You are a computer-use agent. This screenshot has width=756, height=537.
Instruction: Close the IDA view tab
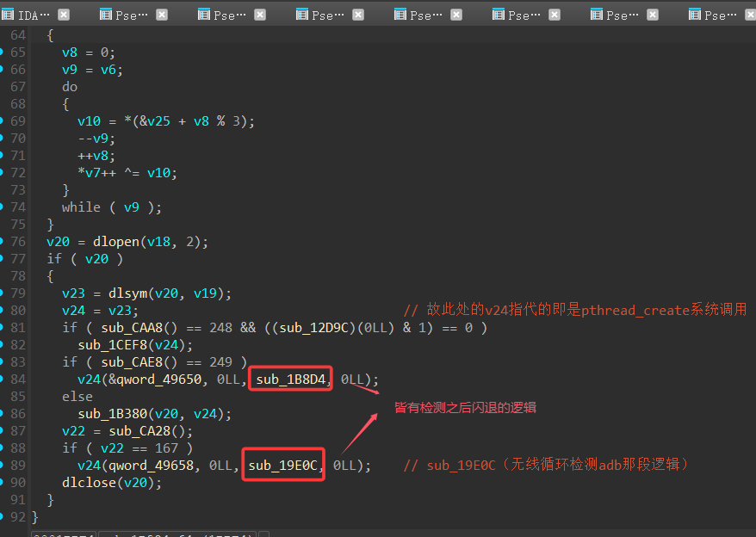[64, 15]
